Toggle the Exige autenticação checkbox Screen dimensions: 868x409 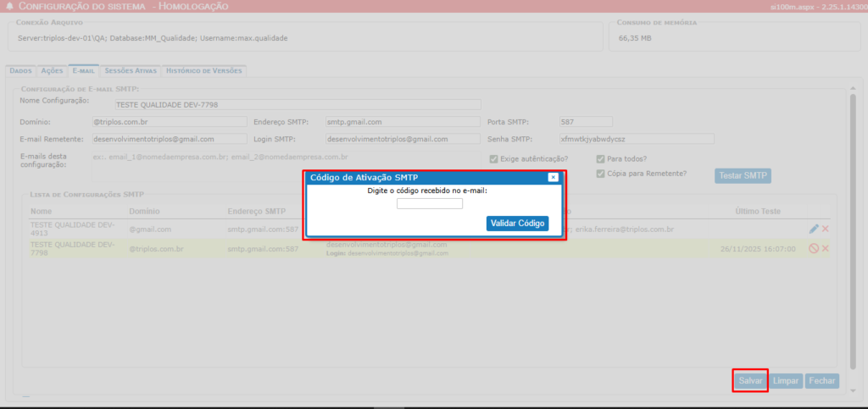pos(494,158)
